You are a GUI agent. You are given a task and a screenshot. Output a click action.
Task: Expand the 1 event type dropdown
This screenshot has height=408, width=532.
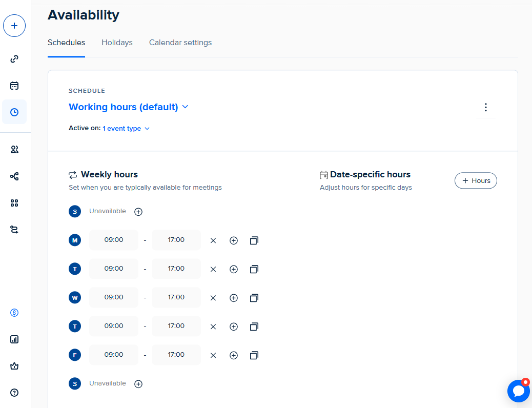(x=126, y=129)
